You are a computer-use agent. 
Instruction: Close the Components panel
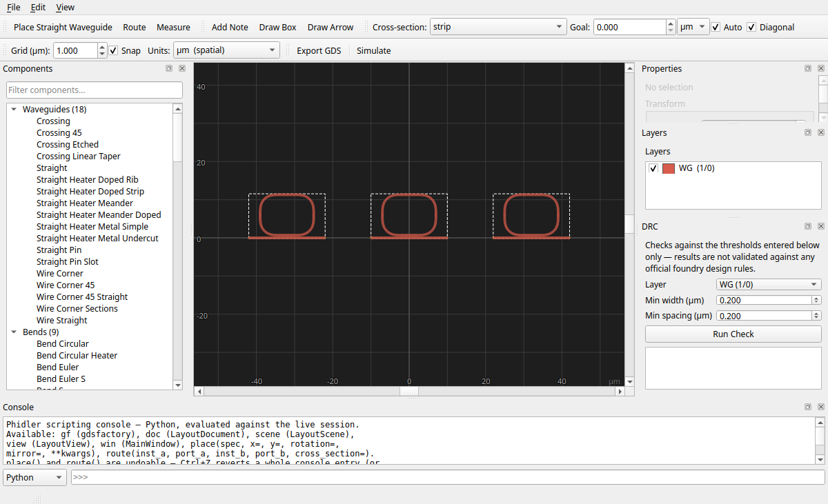182,69
